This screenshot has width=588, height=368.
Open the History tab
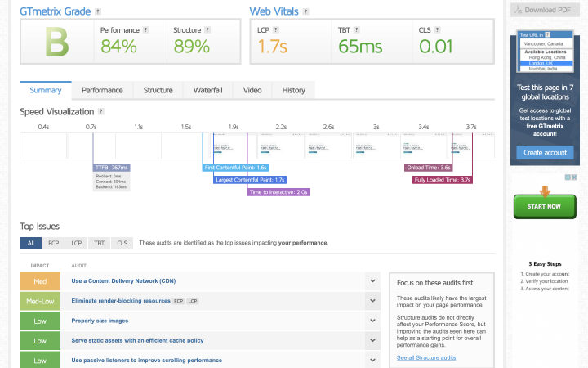(294, 90)
